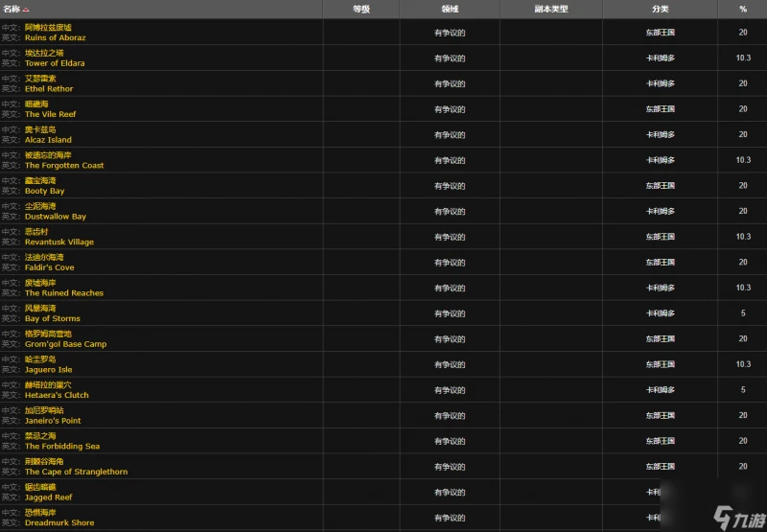Sort table by 等级 column header

tap(360, 9)
